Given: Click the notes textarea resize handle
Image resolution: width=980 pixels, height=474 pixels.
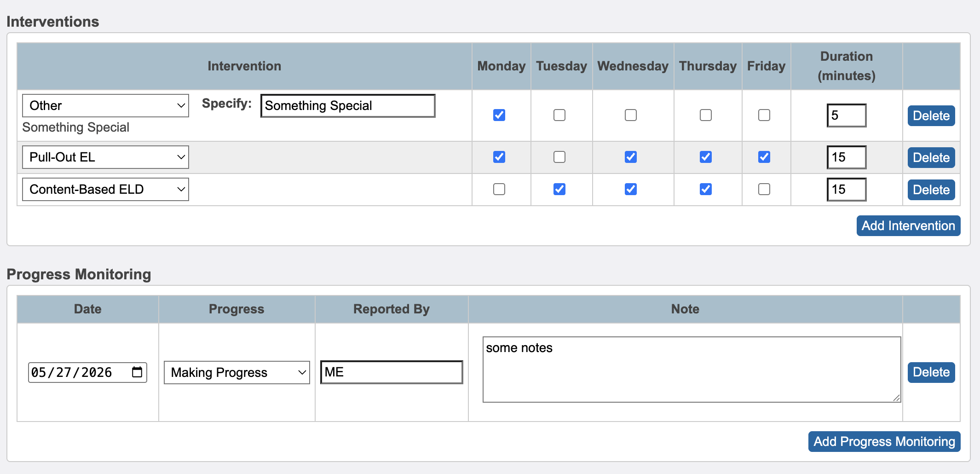Looking at the screenshot, I should click(x=896, y=398).
